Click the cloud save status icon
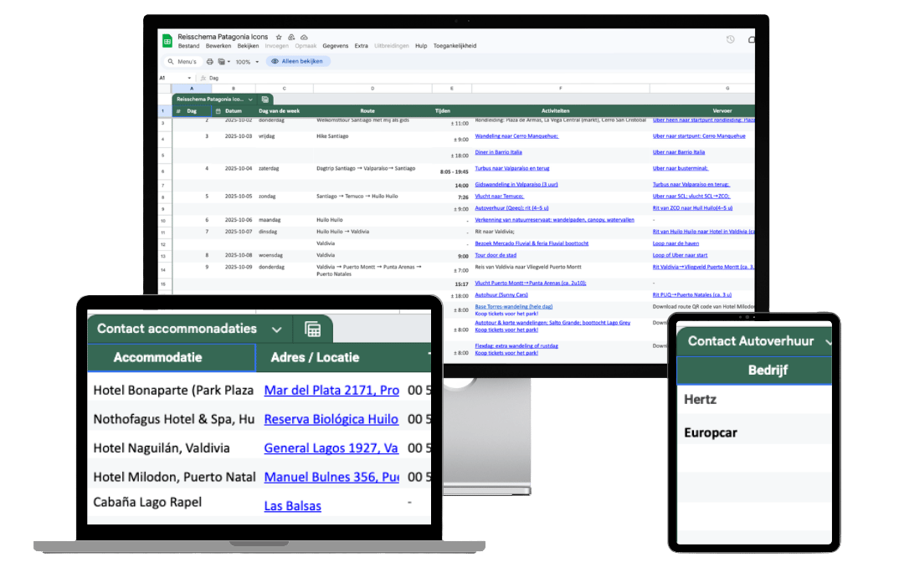904x588 pixels. pyautogui.click(x=305, y=37)
